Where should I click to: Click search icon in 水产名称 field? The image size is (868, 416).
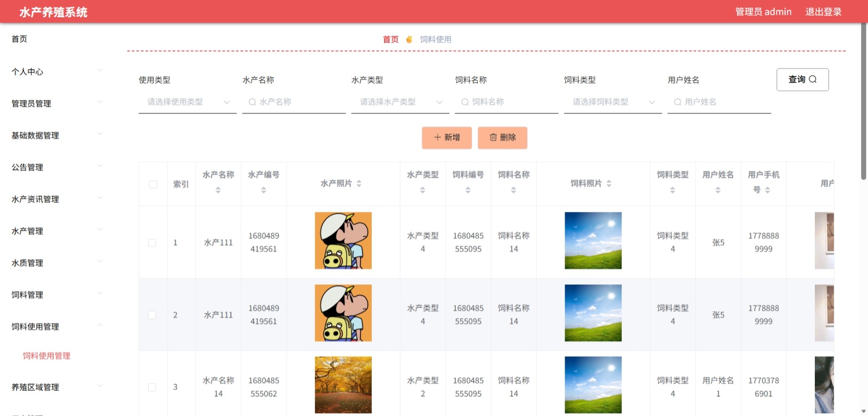point(253,102)
